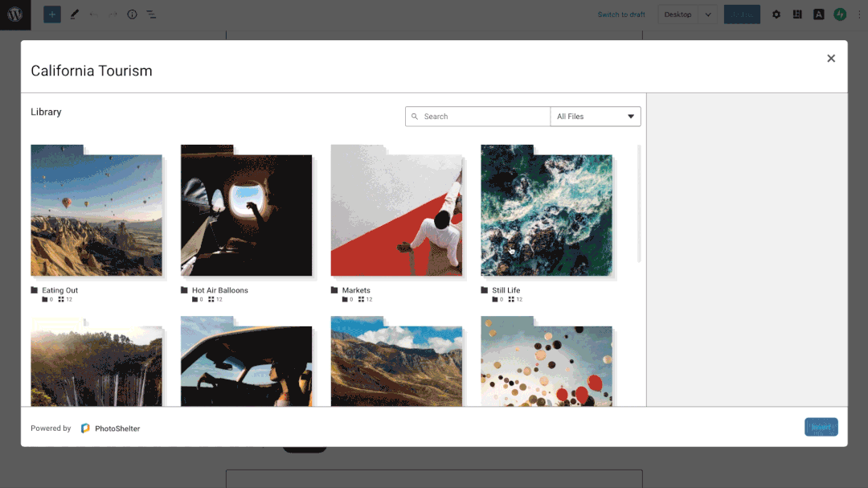
Task: Click inside the Search field
Action: [477, 116]
